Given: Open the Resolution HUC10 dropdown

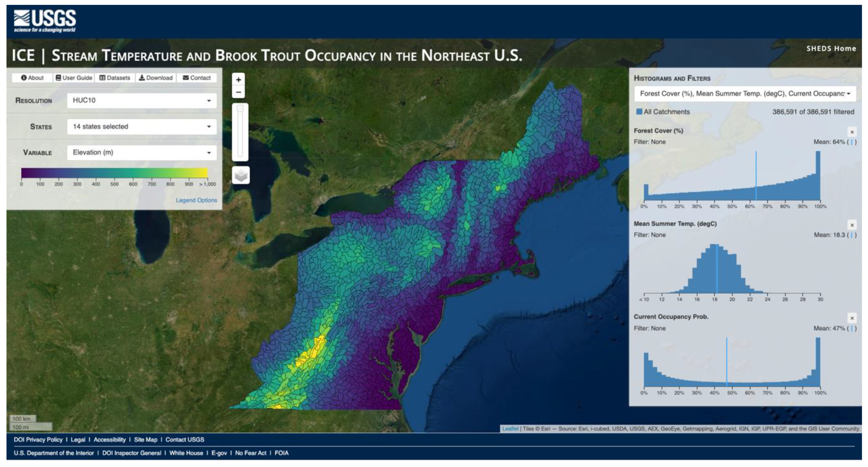Looking at the screenshot, I should pyautogui.click(x=141, y=100).
